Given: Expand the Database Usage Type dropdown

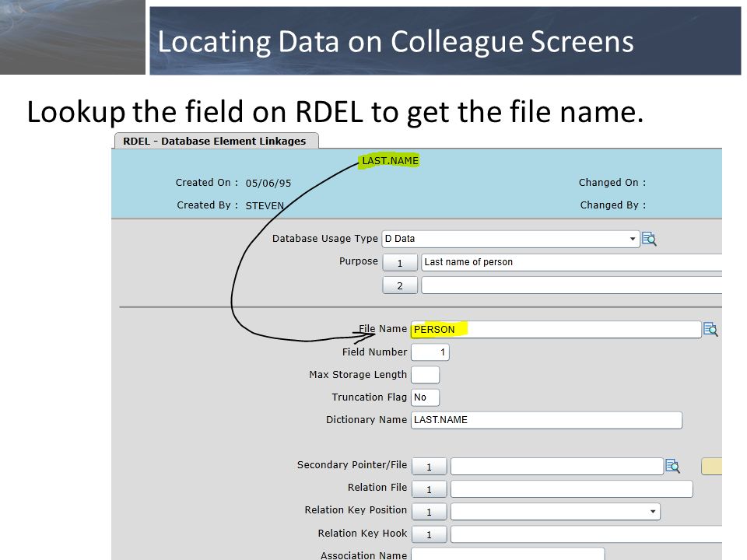Looking at the screenshot, I should pos(632,239).
